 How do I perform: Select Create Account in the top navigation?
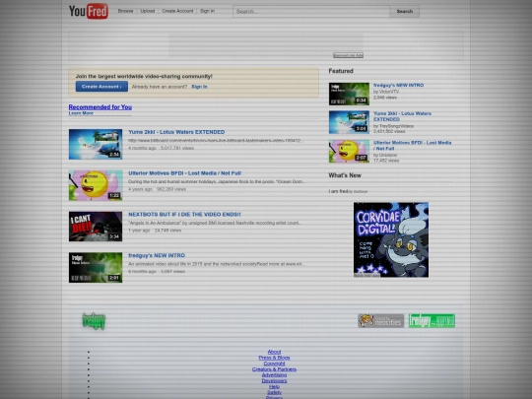pos(177,11)
